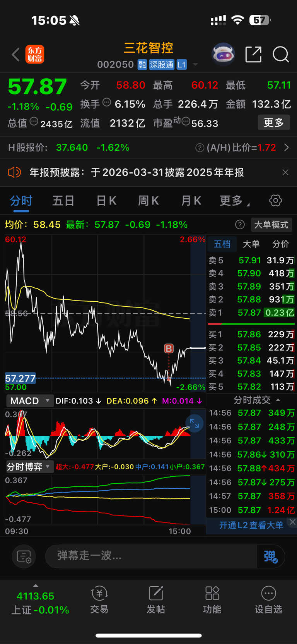Open chart settings gear icon
The image size is (297, 644).
click(275, 201)
